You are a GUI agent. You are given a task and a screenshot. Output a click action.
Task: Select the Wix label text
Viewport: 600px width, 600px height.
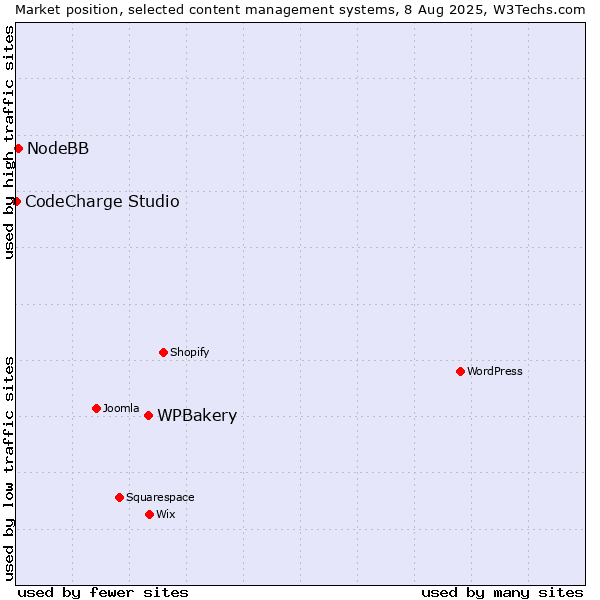coord(166,514)
